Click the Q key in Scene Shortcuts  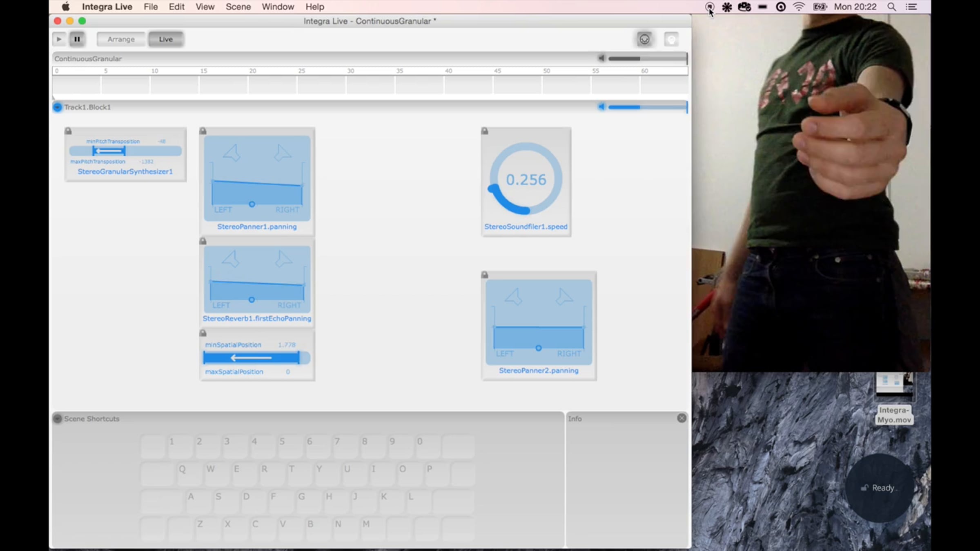[189, 474]
